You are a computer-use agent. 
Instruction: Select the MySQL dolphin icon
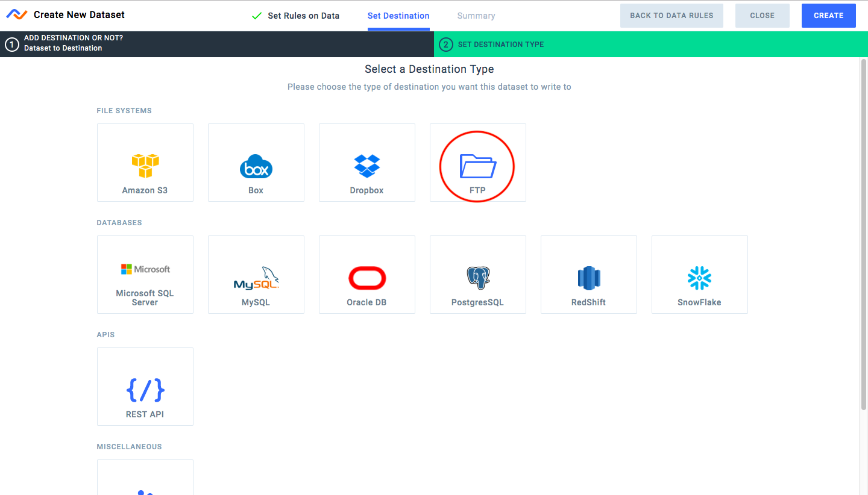tap(256, 278)
